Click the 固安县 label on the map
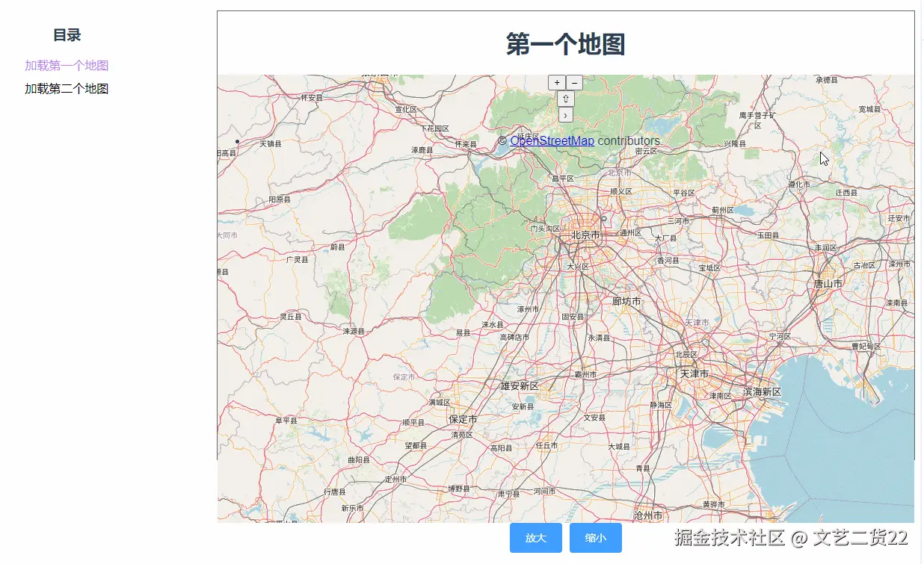Screen dimensions: 924x564 (x=573, y=317)
